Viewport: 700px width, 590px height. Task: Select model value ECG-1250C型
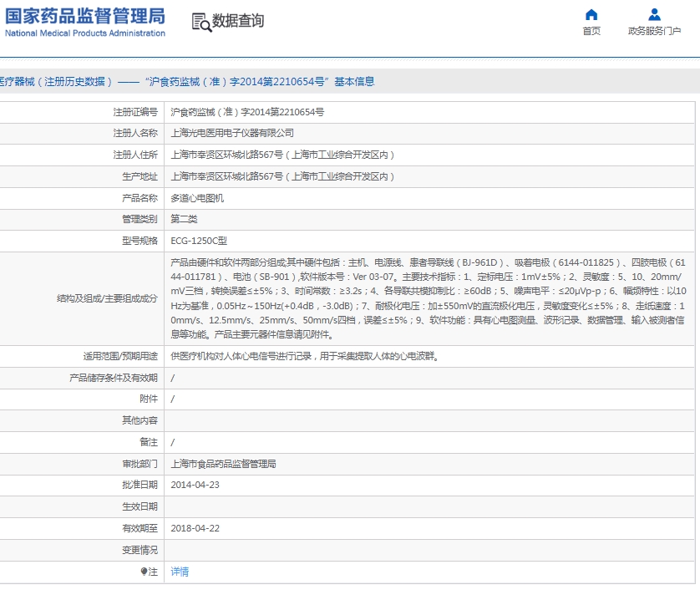[199, 241]
